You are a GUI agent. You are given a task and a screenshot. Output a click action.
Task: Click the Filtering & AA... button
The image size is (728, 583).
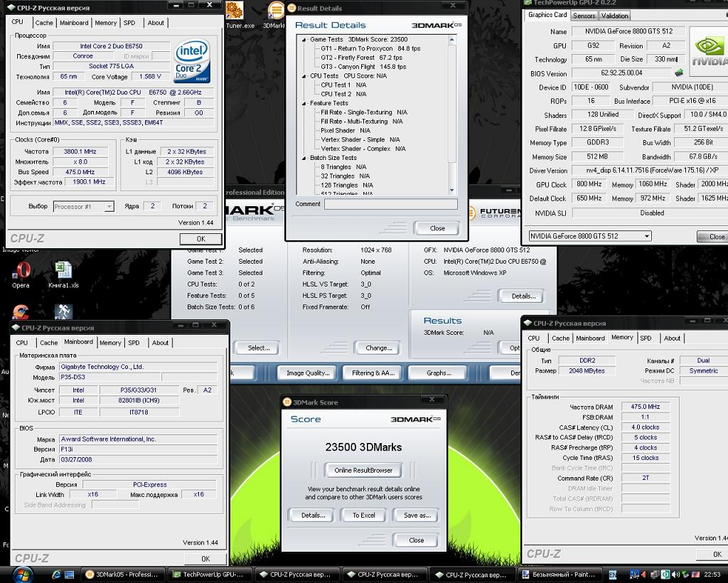(373, 373)
